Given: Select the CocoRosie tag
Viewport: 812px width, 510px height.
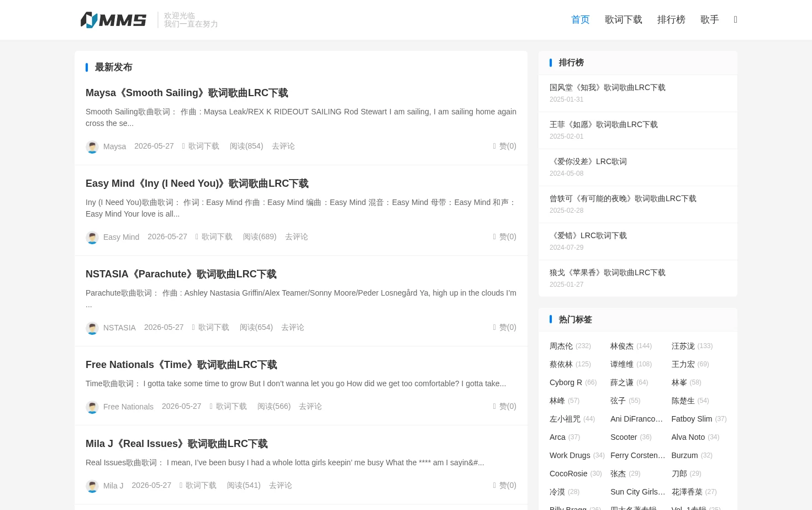Looking at the screenshot, I should pyautogui.click(x=568, y=474).
